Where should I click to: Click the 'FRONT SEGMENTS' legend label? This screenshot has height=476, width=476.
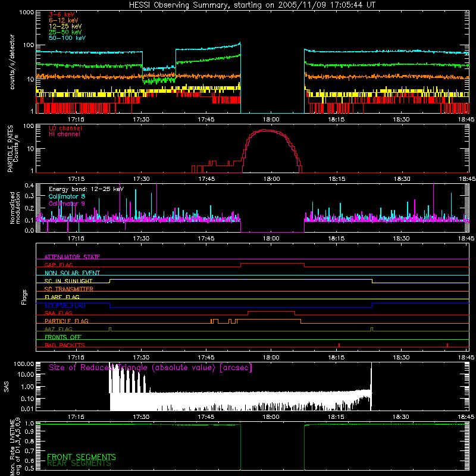click(x=82, y=457)
